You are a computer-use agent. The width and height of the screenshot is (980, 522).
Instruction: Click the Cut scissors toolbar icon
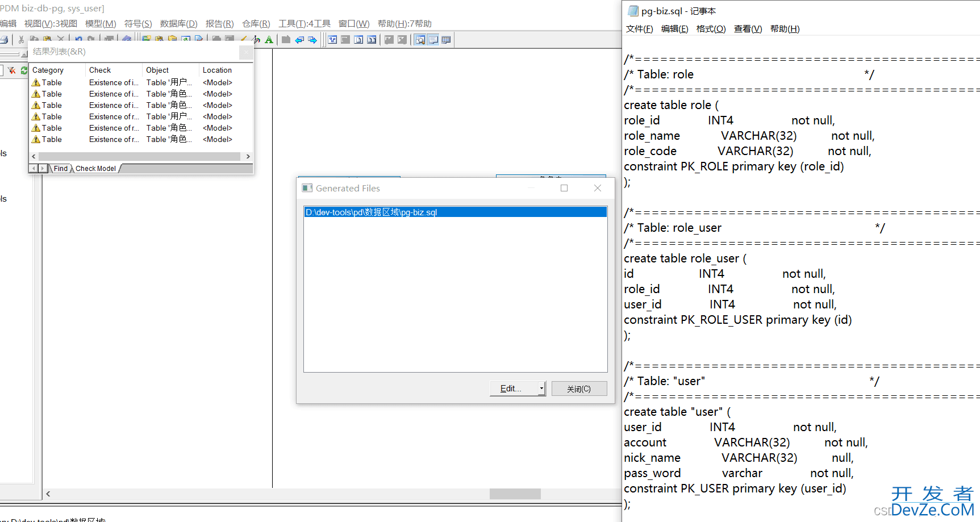tap(21, 39)
